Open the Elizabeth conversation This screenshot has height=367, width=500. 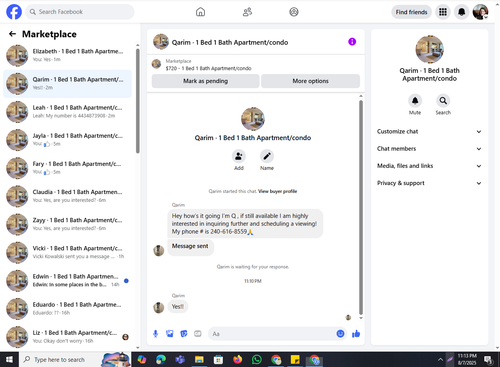coord(67,55)
